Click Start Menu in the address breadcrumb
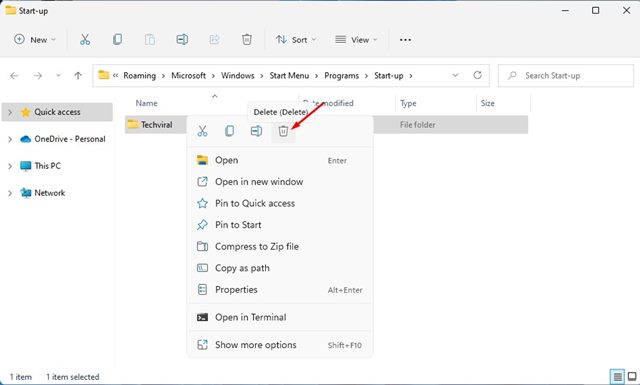 289,76
